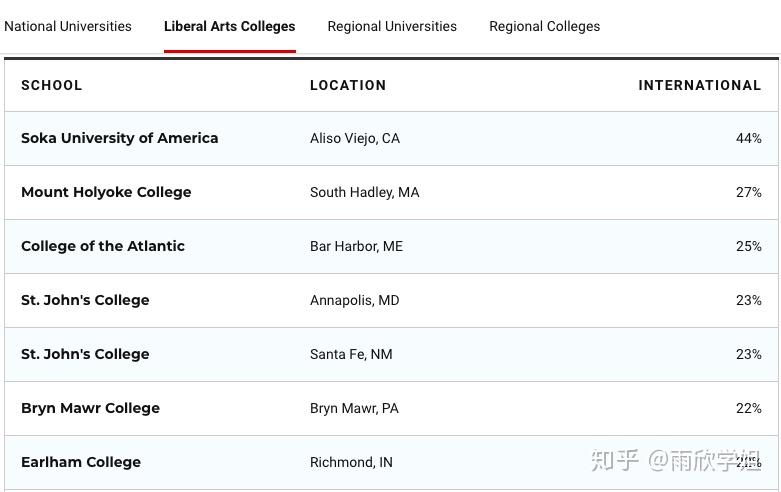This screenshot has width=781, height=492.
Task: Click the Richmond, IN location cell
Action: click(351, 462)
